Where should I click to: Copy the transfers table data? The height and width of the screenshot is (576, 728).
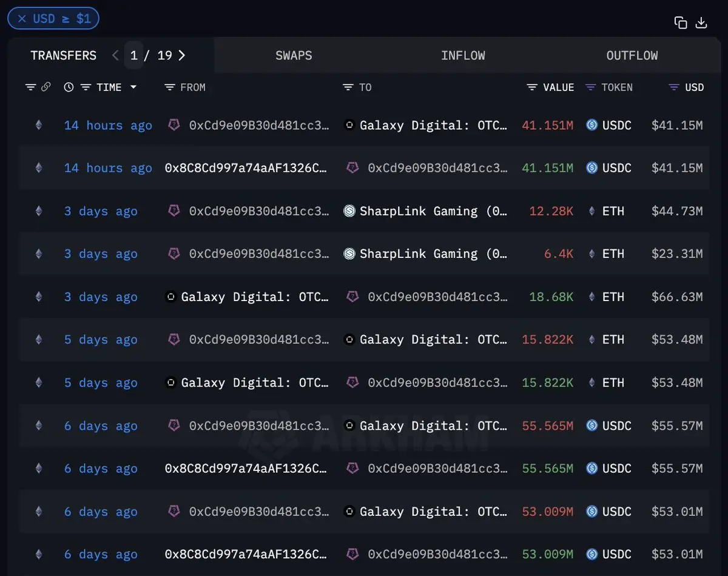coord(681,22)
